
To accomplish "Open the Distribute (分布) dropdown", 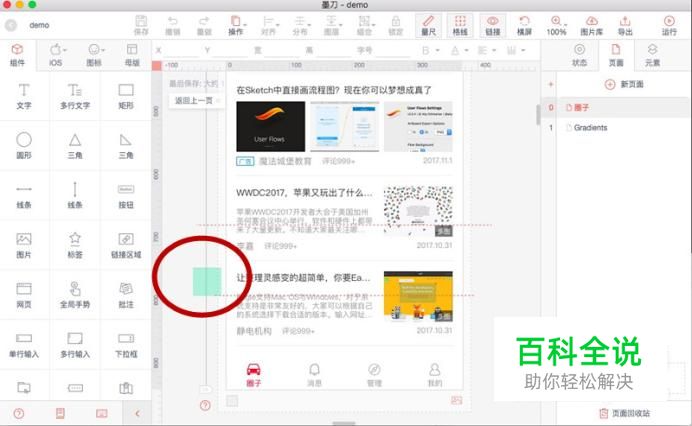I will pos(301,25).
